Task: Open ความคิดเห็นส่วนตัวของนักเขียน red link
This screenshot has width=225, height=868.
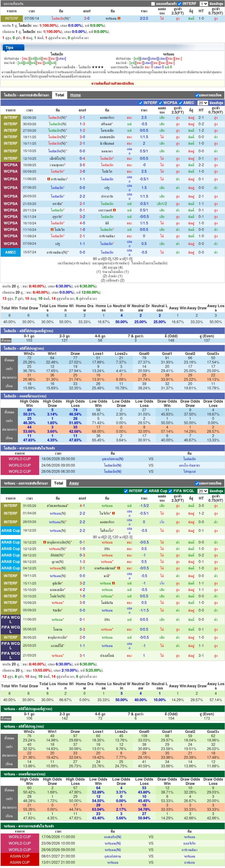Action: [x=113, y=83]
